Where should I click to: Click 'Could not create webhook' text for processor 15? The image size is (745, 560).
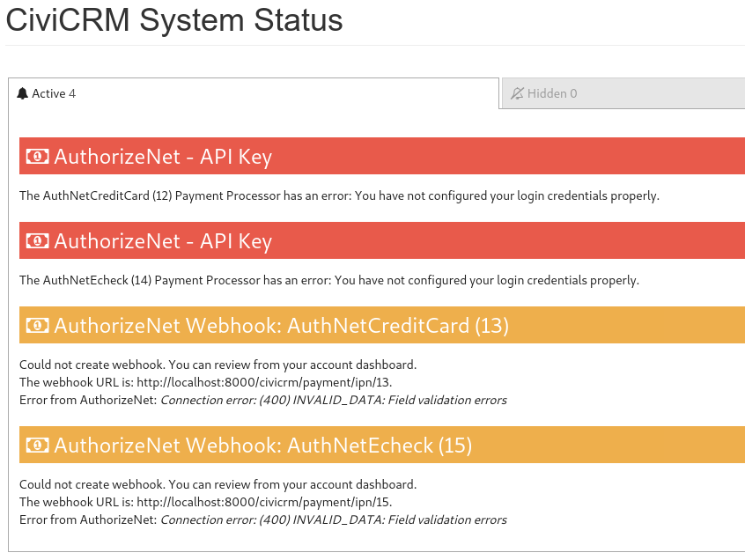pos(92,484)
